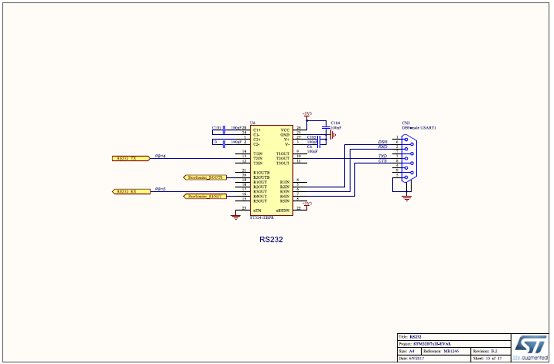Viewport: 554px width, 364px height.
Task: Select the DB9 connector CN1 symbol
Action: (409, 158)
